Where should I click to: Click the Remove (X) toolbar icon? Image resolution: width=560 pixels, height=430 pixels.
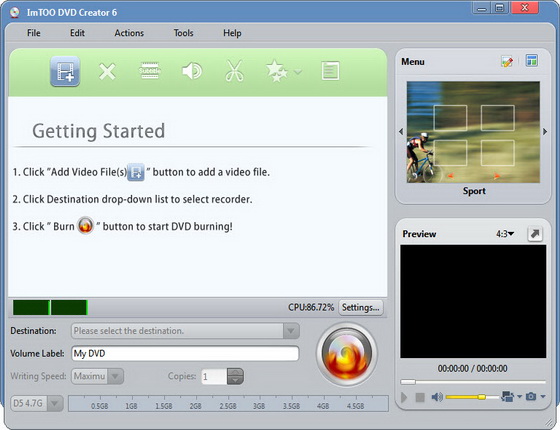coord(107,71)
